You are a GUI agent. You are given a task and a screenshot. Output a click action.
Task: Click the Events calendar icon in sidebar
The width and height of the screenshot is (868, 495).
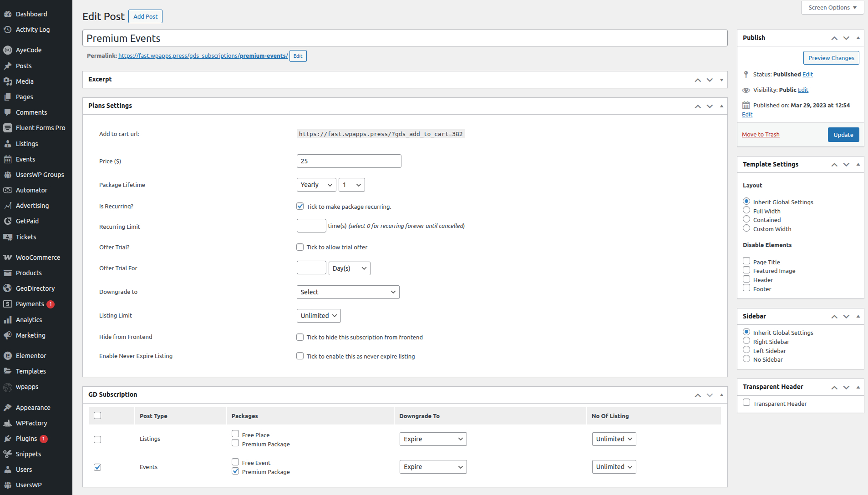(x=8, y=159)
